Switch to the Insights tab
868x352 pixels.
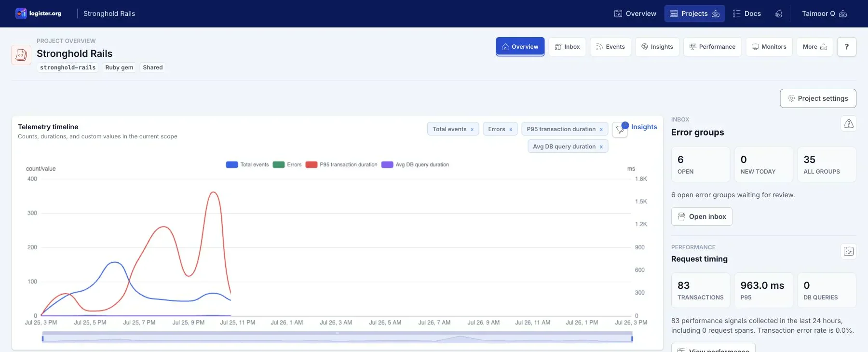tap(657, 47)
